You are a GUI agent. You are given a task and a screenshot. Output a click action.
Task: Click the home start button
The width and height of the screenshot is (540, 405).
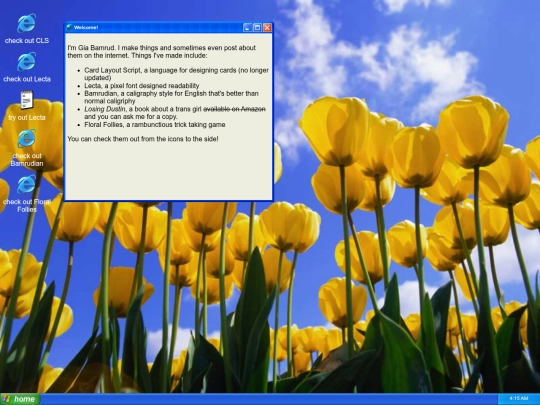(x=20, y=399)
